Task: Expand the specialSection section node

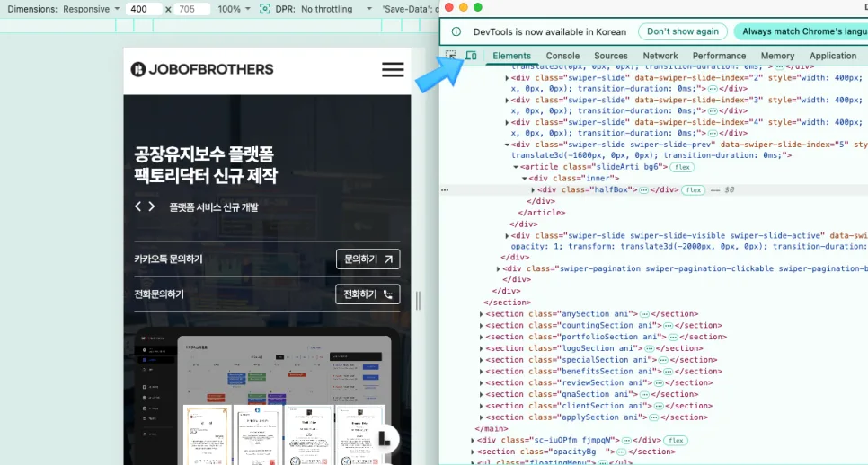Action: 481,360
